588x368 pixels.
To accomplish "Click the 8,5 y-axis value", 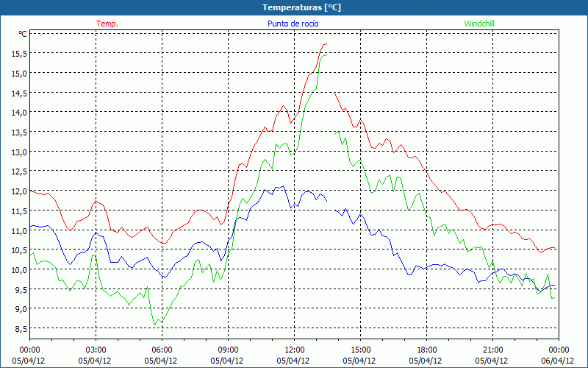I will click(21, 329).
